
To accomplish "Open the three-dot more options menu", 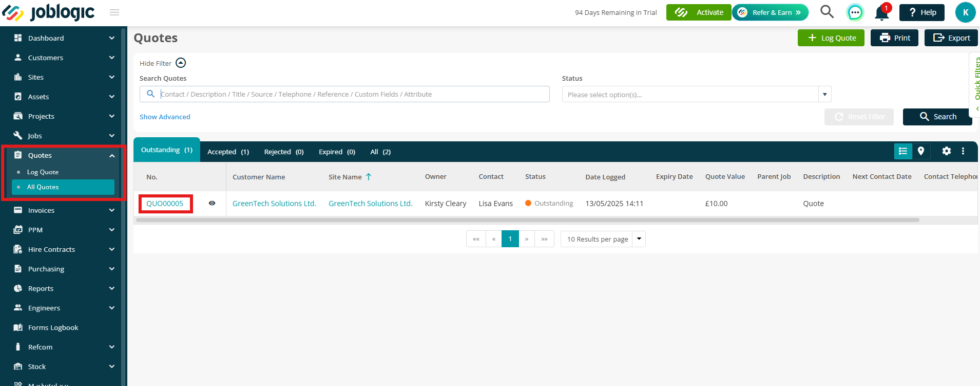I will 963,151.
